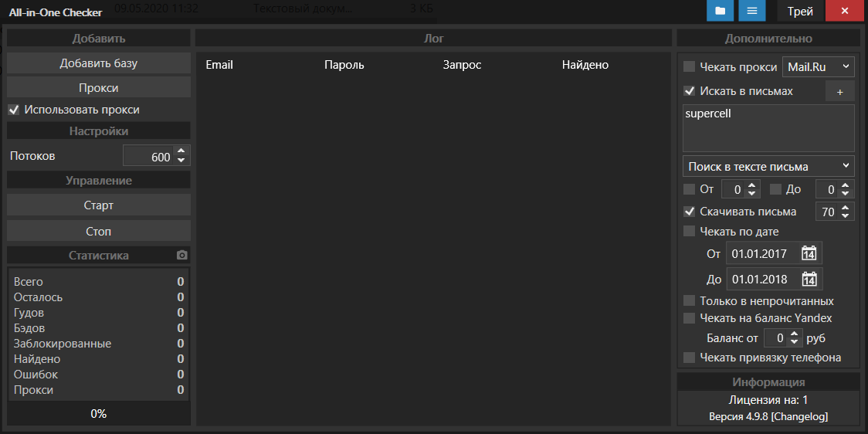Viewport: 868px width, 434px height.
Task: Open the Mail.Ru service dropdown
Action: click(819, 67)
